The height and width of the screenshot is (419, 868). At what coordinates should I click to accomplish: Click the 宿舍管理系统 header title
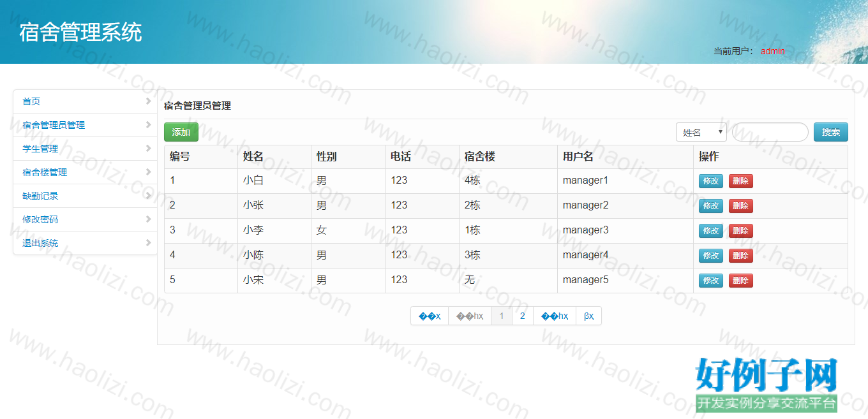[x=80, y=33]
